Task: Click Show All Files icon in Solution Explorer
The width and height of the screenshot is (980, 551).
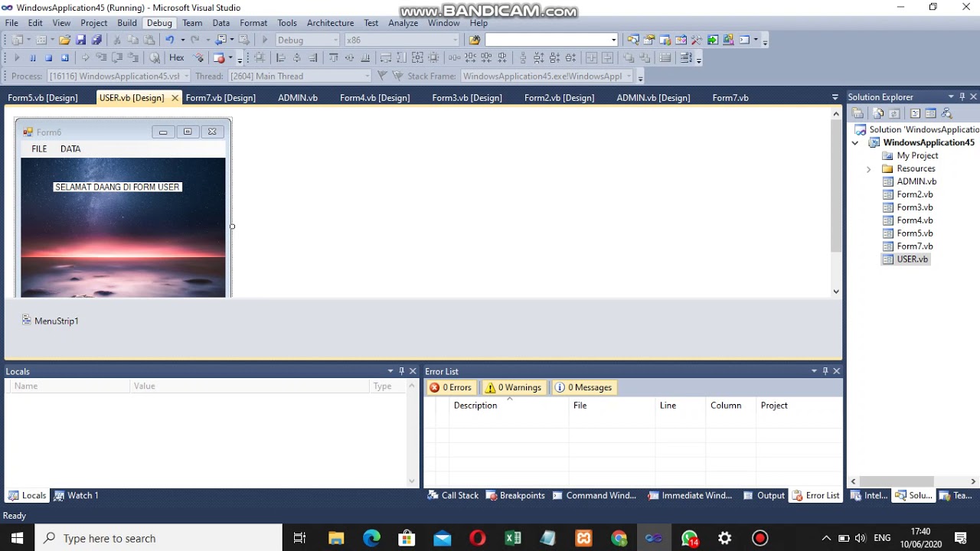Action: coord(878,113)
